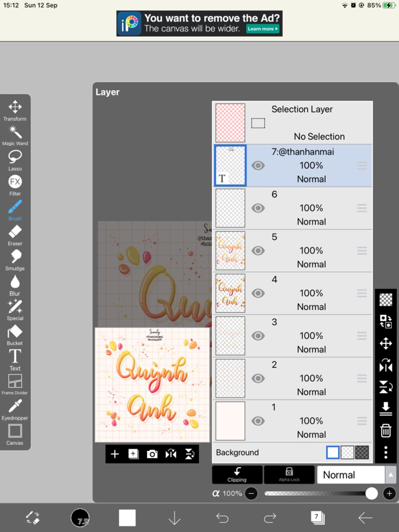Screen dimensions: 399x532
Task: Toggle visibility of layer 3
Action: tap(258, 336)
